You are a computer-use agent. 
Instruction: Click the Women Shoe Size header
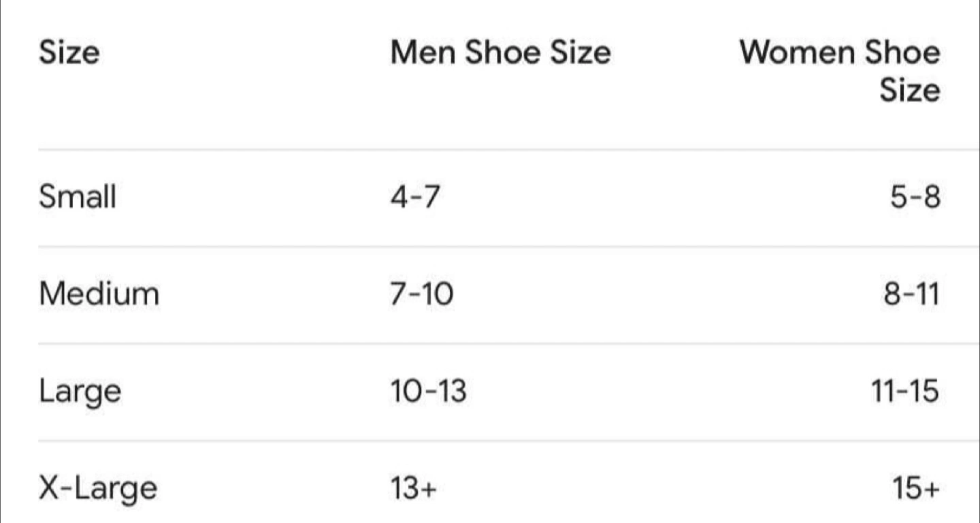tap(840, 72)
